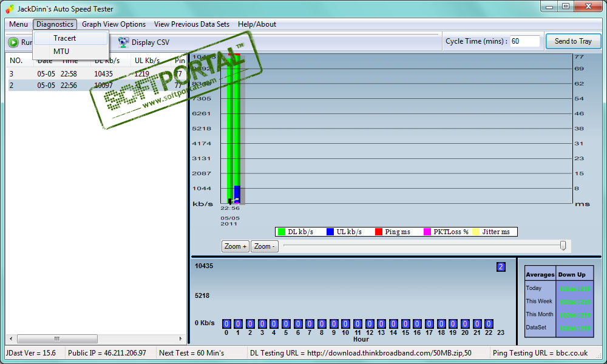Click the left scroll arrow of results list

point(11,339)
